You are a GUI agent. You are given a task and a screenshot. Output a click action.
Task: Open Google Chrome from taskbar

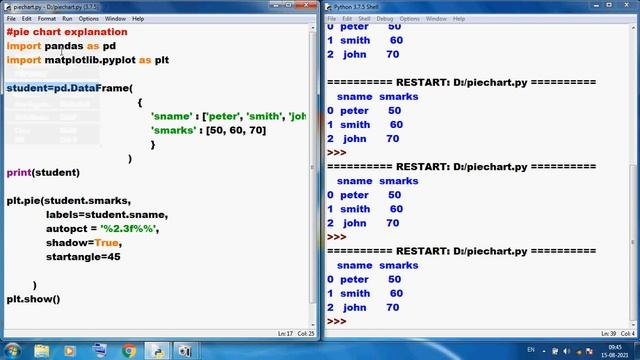click(129, 351)
